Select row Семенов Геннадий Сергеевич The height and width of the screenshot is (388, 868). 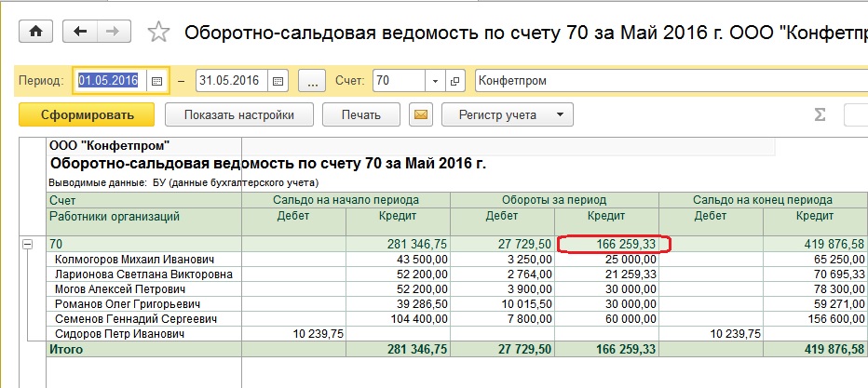(144, 319)
